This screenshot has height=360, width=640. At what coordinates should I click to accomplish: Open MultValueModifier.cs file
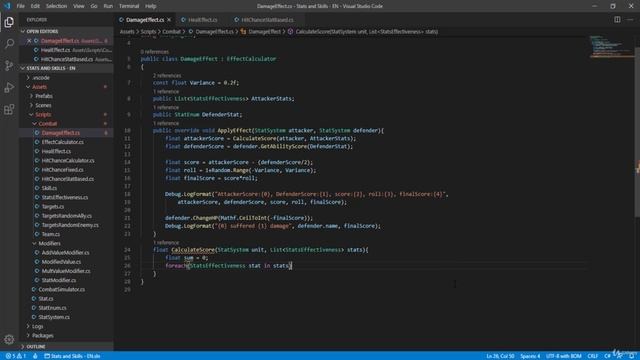[66, 271]
